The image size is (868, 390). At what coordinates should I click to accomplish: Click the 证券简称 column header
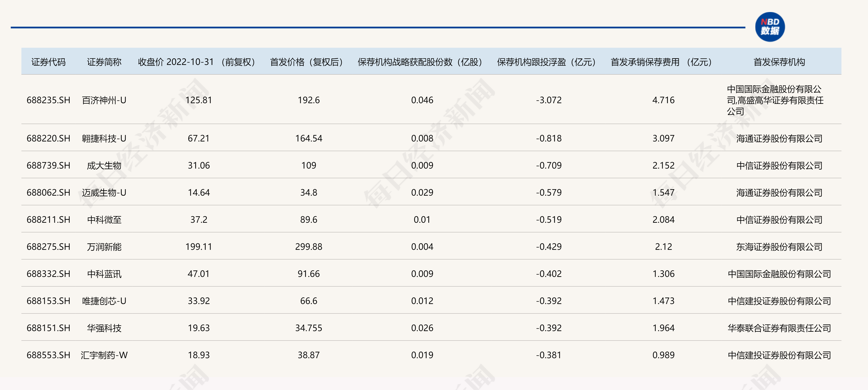tap(104, 62)
